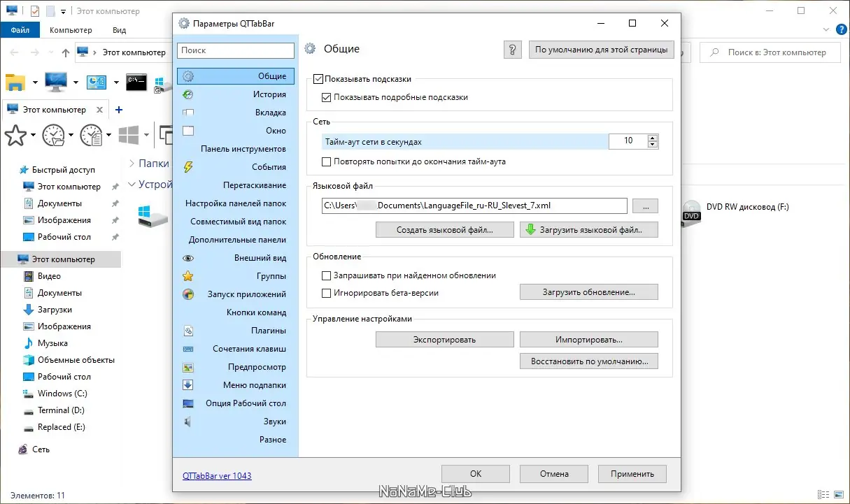
Task: Click the control panel icon in Explorer toolbar
Action: coord(96,82)
